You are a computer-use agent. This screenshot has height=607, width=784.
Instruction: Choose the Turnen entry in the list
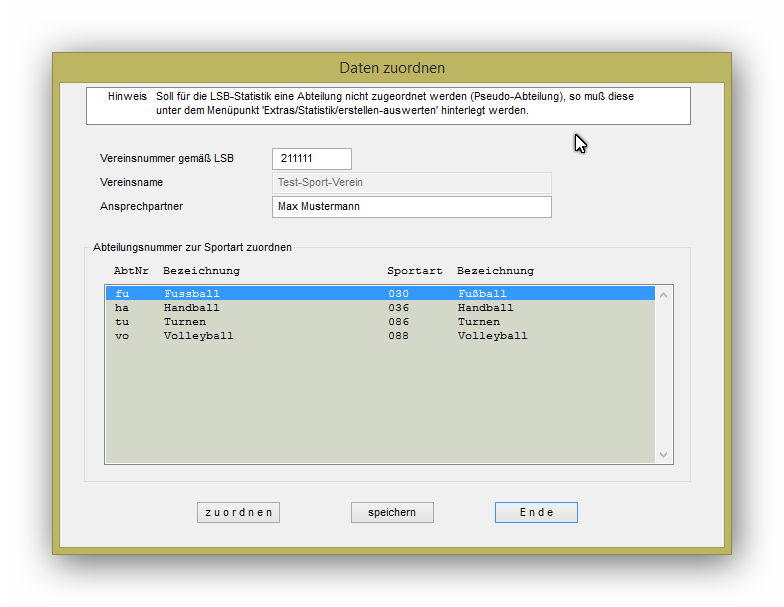click(380, 322)
